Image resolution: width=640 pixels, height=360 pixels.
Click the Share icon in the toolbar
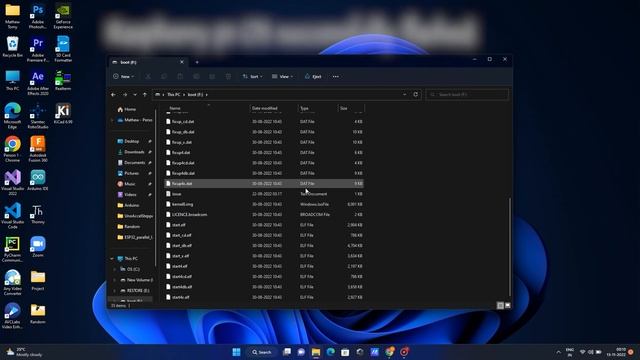(x=212, y=76)
